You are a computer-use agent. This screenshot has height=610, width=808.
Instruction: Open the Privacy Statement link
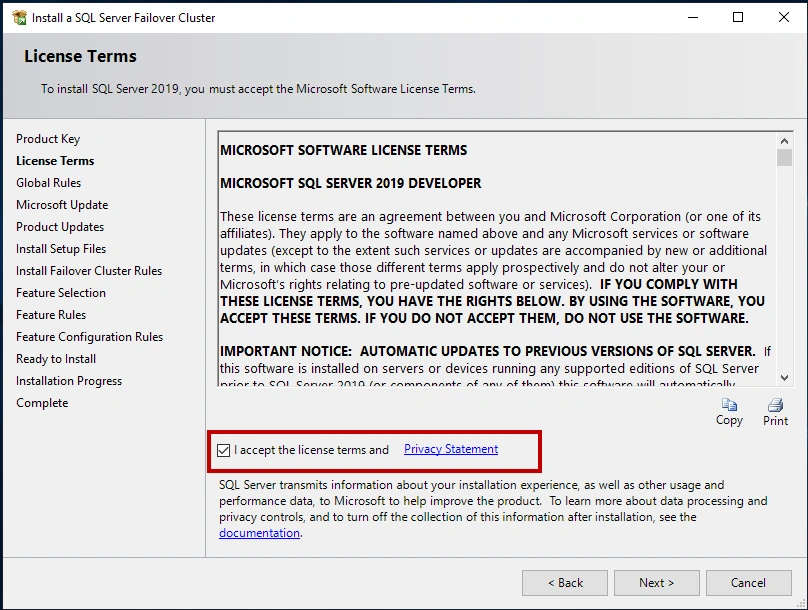coord(451,449)
